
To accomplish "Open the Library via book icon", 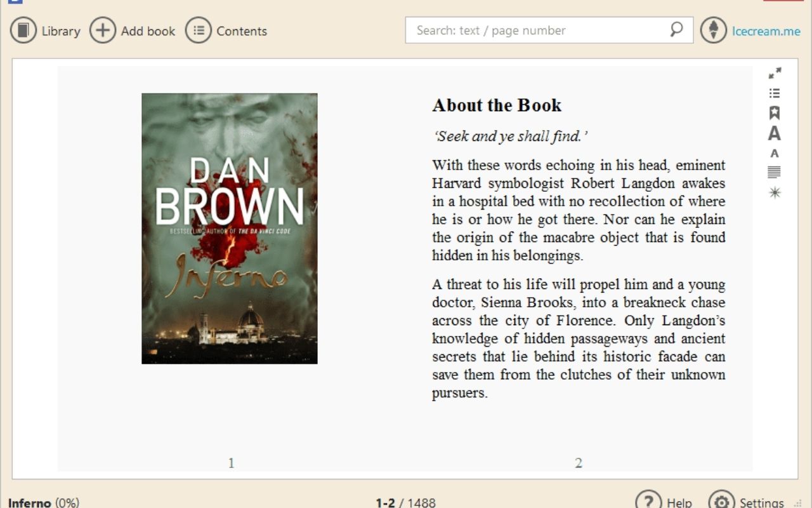I will pyautogui.click(x=23, y=30).
